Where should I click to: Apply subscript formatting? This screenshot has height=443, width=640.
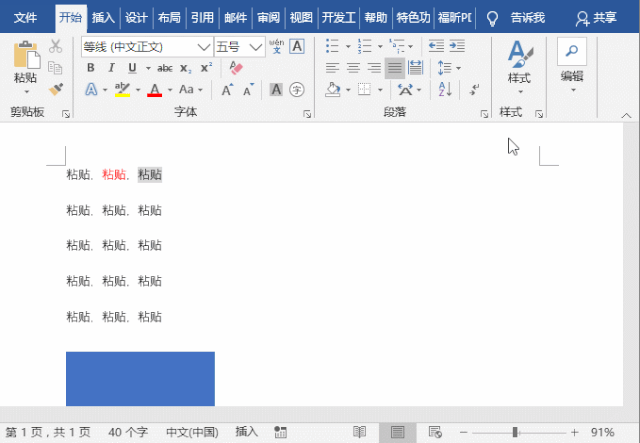186,68
